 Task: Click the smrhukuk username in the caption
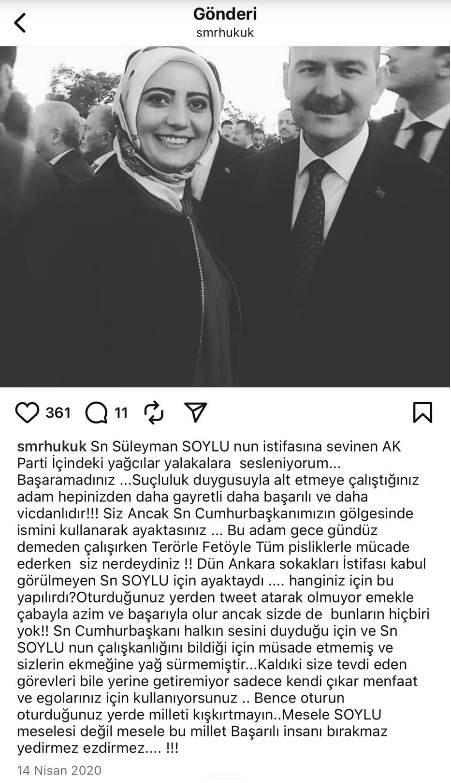pos(52,446)
